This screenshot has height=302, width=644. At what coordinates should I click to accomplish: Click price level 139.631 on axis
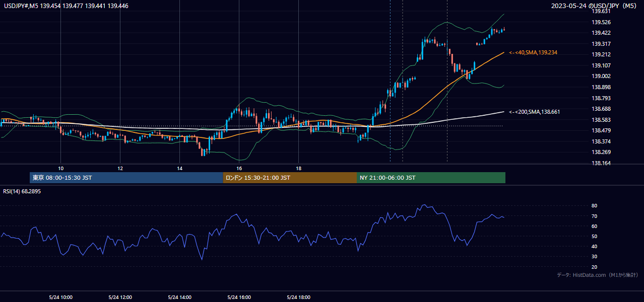click(x=601, y=11)
